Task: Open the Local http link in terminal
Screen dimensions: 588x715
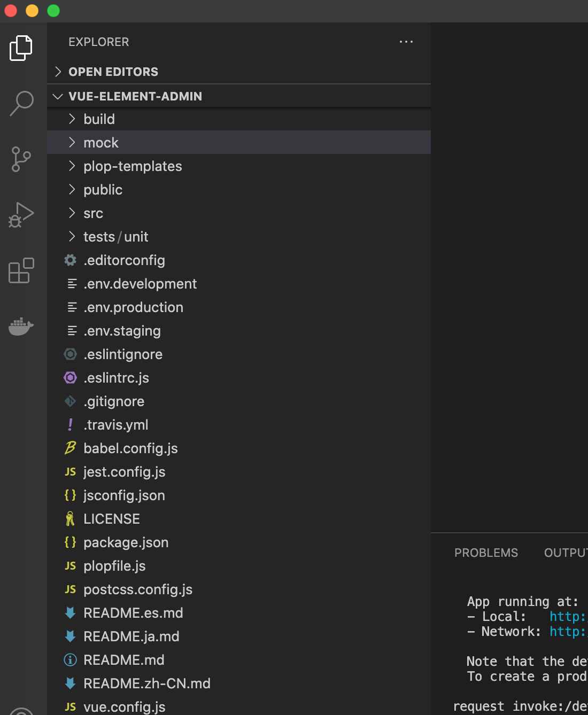Action: coord(568,617)
